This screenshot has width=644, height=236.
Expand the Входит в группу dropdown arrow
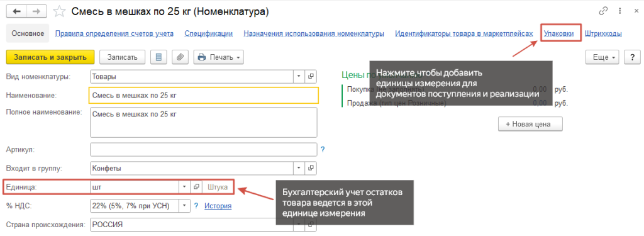(x=299, y=168)
